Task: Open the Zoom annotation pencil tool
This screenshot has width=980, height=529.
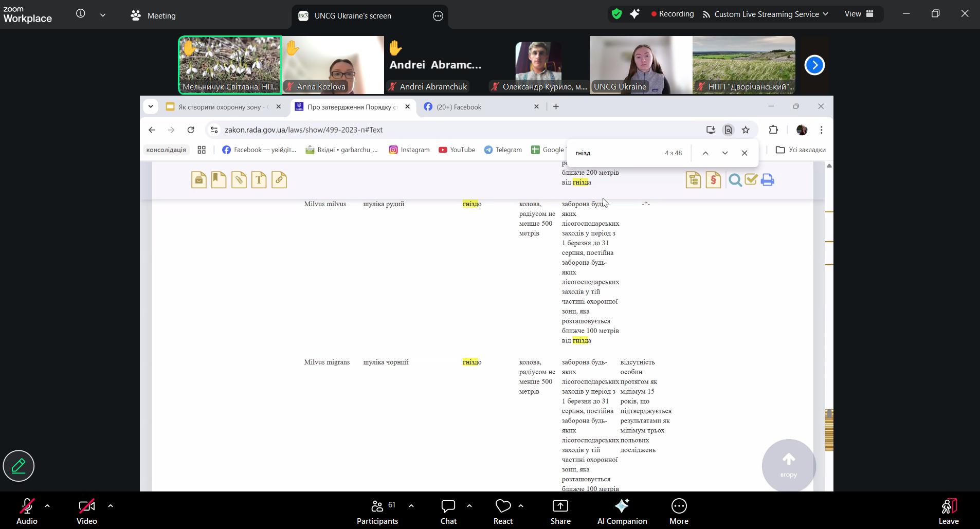Action: [x=19, y=466]
